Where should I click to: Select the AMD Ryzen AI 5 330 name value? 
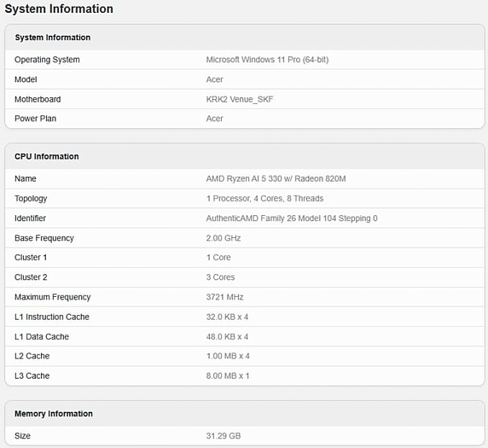tap(276, 178)
